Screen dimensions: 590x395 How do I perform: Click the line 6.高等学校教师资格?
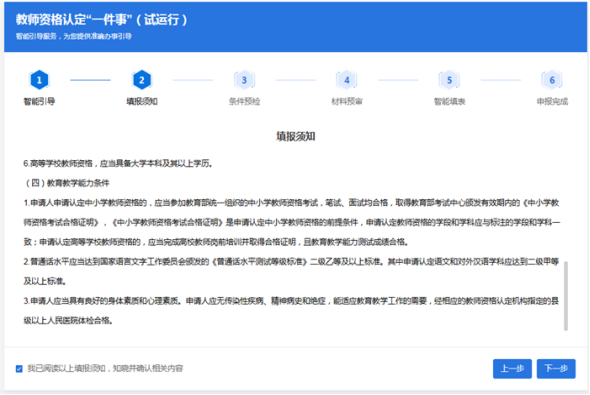[118, 164]
